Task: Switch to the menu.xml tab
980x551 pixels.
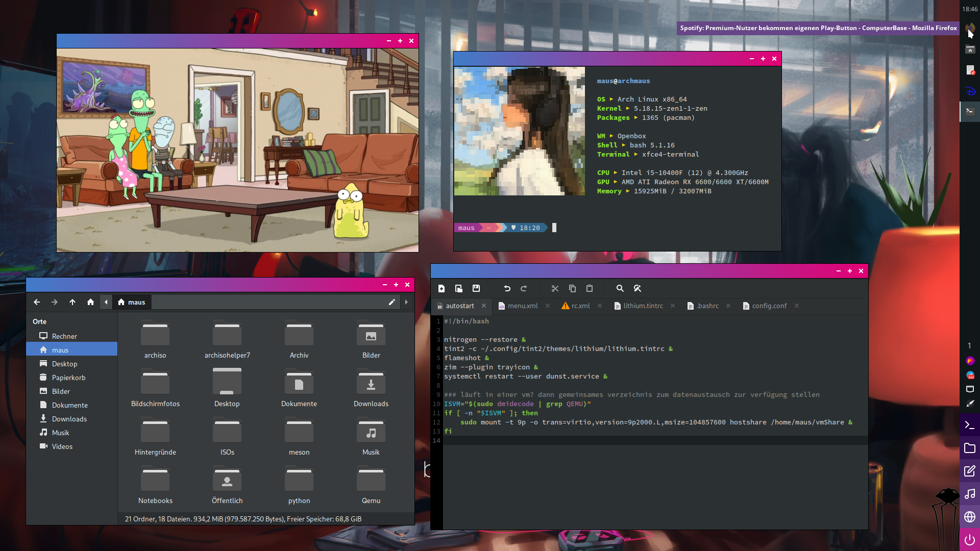Action: (522, 306)
